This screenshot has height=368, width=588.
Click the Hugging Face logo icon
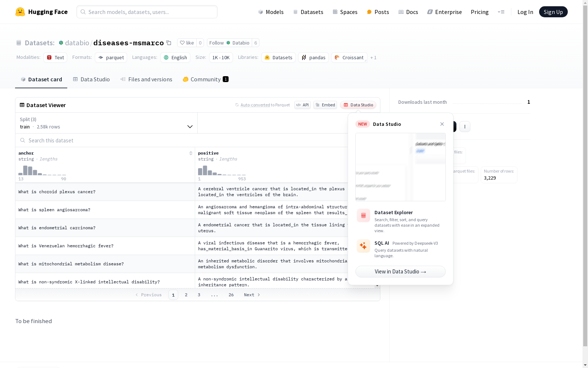tap(20, 12)
